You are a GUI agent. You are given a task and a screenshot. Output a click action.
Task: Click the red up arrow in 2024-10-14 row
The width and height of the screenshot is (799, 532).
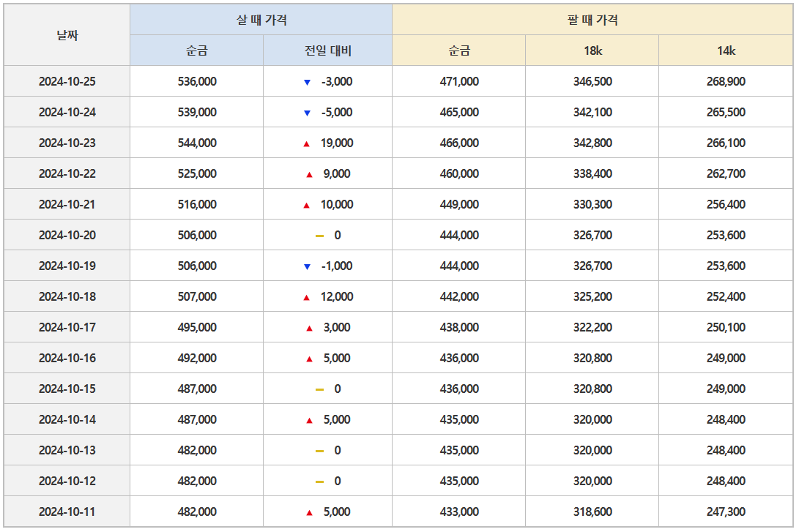pyautogui.click(x=309, y=421)
